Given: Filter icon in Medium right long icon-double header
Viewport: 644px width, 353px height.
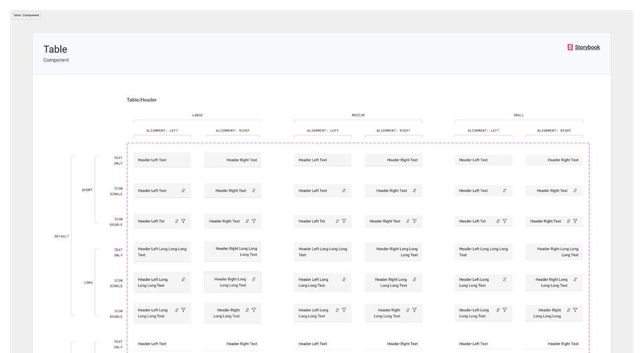Looking at the screenshot, I should pos(414,310).
